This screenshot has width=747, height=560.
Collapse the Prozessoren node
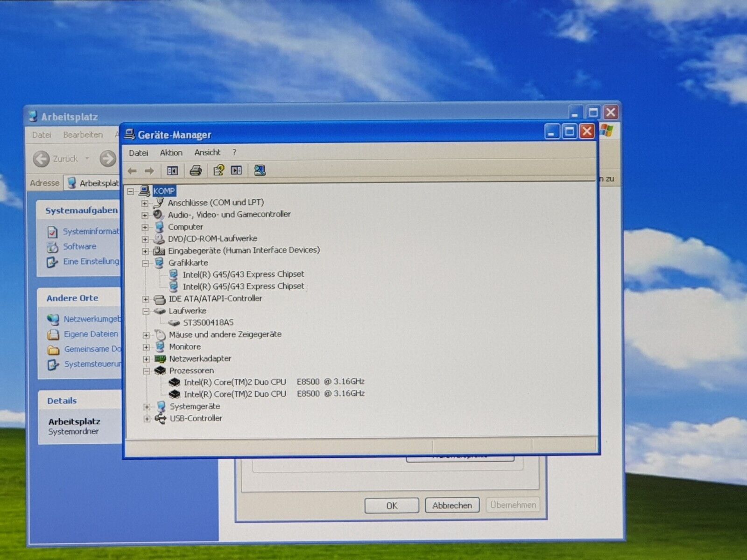coord(146,371)
